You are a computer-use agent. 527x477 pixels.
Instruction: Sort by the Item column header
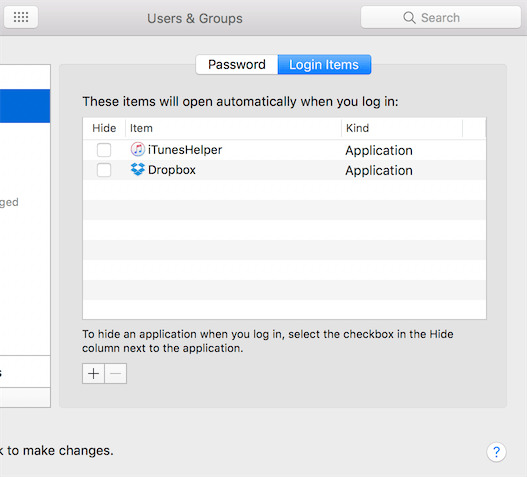tap(233, 128)
